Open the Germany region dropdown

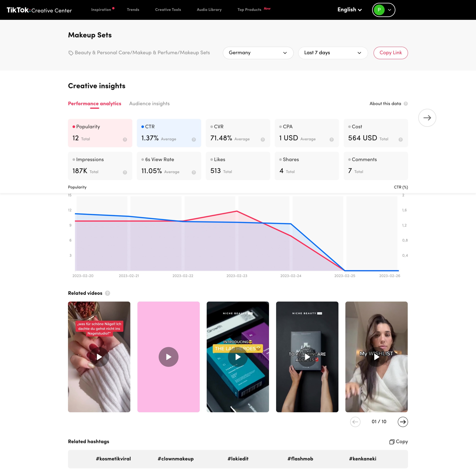click(258, 53)
